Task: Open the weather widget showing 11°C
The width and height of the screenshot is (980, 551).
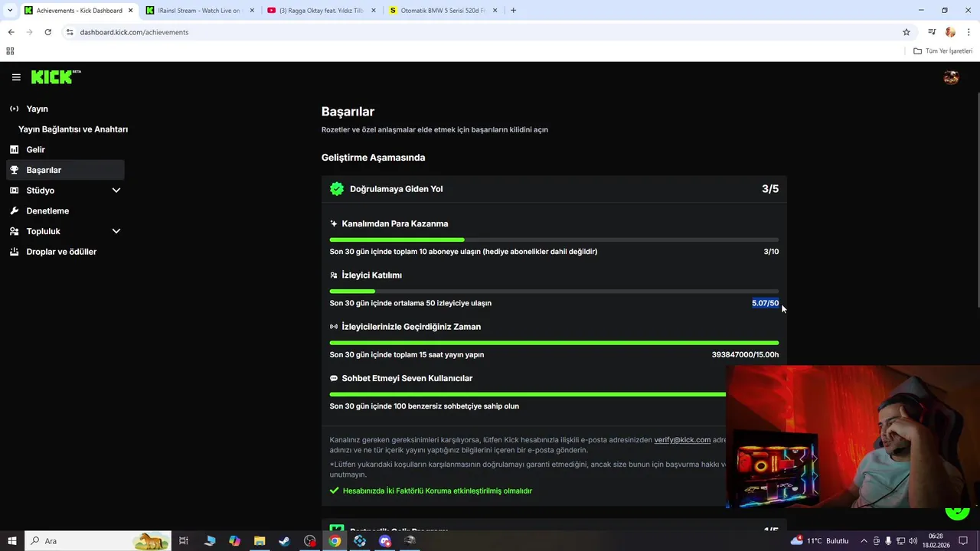Action: pyautogui.click(x=820, y=541)
